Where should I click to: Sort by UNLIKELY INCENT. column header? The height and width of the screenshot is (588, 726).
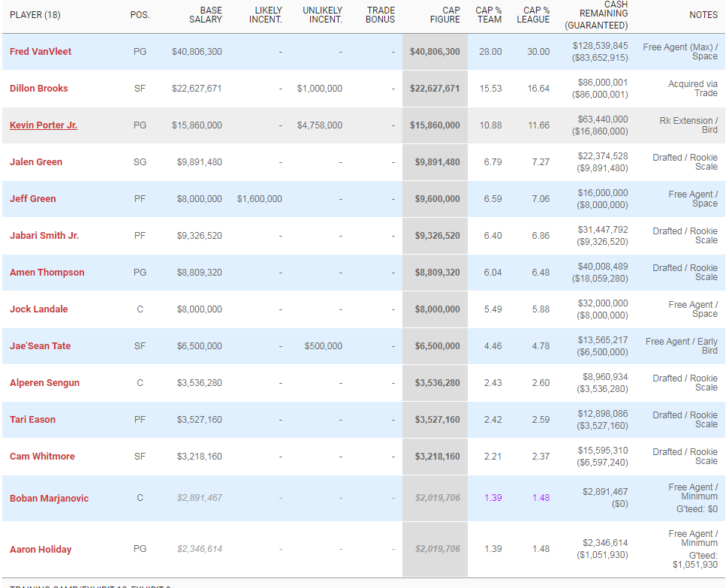322,15
